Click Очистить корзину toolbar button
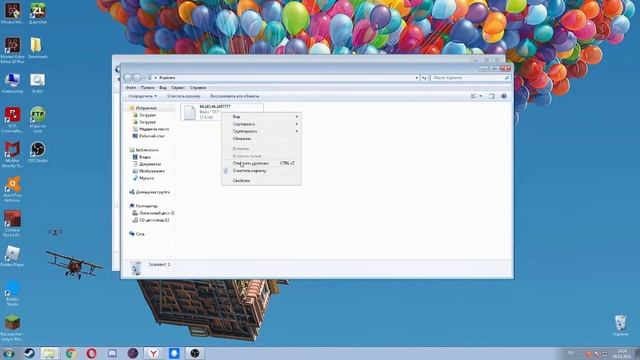 pyautogui.click(x=184, y=96)
